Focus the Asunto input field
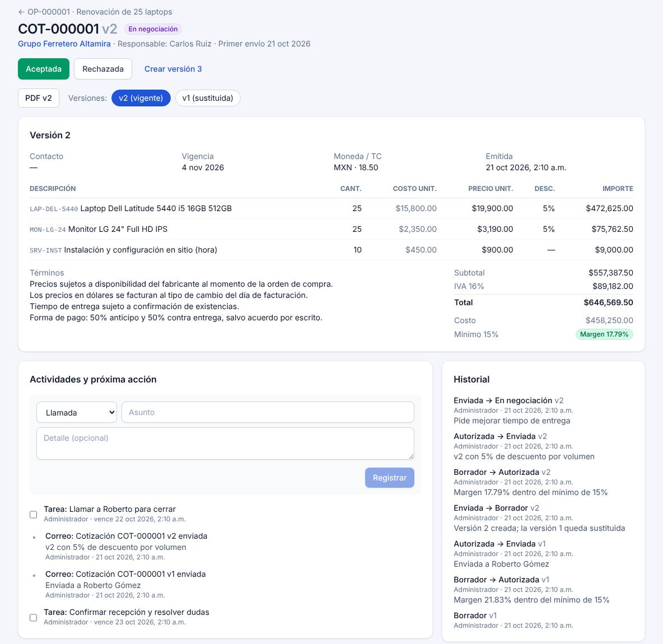Image resolution: width=663 pixels, height=644 pixels. coord(268,412)
